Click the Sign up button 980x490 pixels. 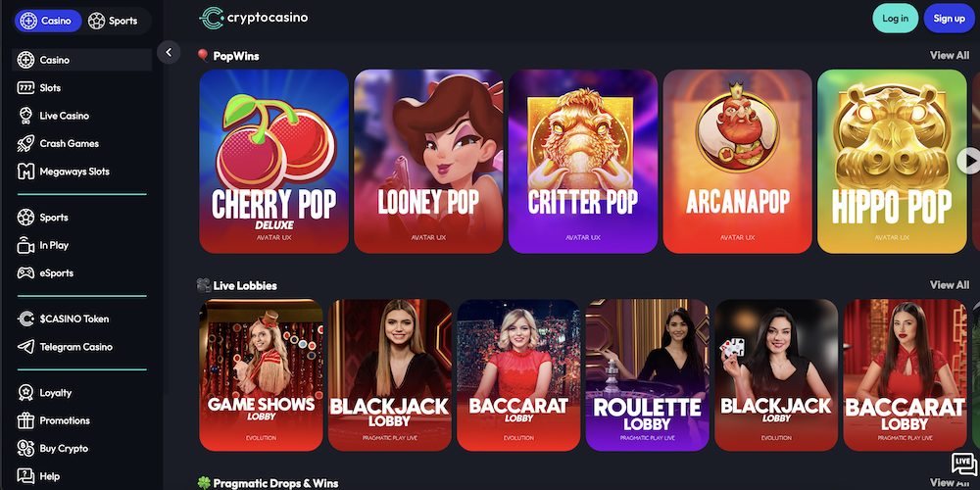(x=950, y=18)
